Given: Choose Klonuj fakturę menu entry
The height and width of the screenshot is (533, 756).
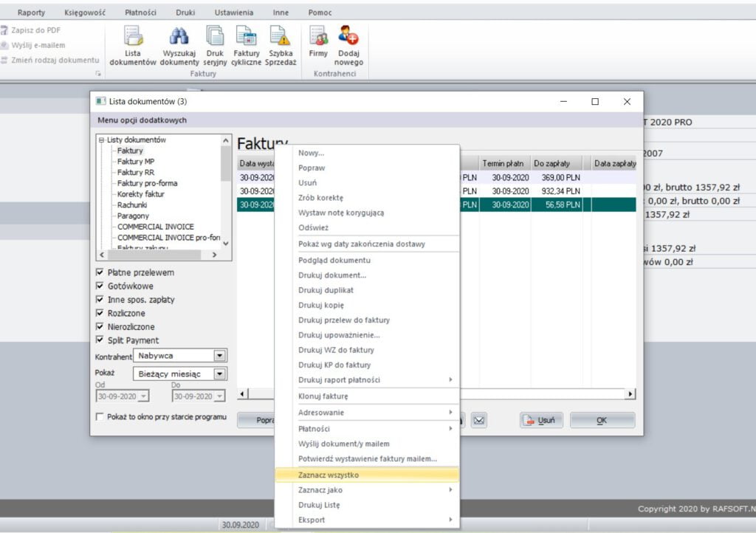Looking at the screenshot, I should point(323,397).
